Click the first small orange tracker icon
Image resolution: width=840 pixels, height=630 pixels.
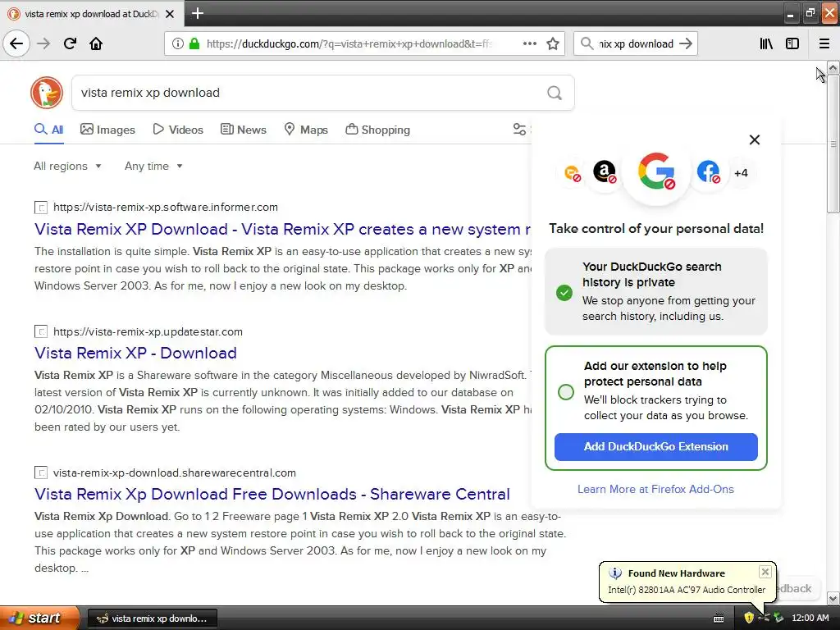[572, 172]
